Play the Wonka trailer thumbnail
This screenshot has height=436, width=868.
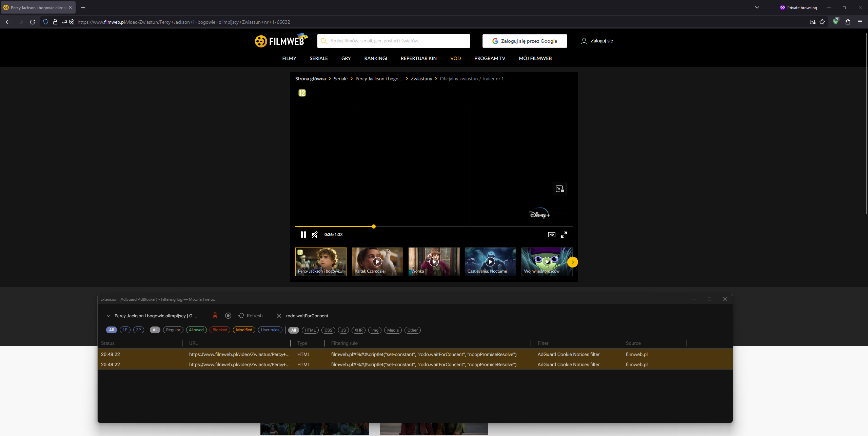[x=434, y=261]
